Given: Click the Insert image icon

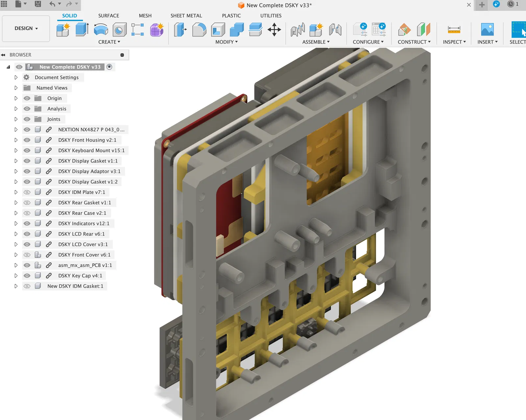Looking at the screenshot, I should point(487,30).
